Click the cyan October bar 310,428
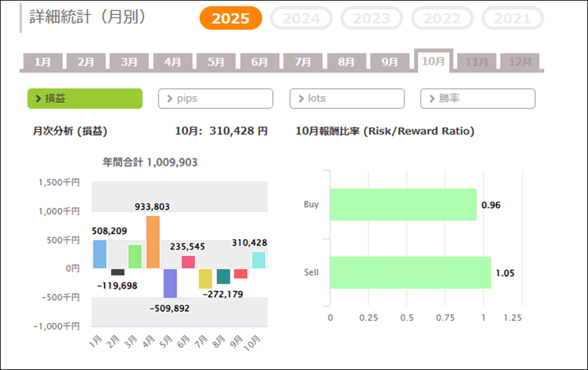Screen dimensions: 588x370 click(259, 260)
